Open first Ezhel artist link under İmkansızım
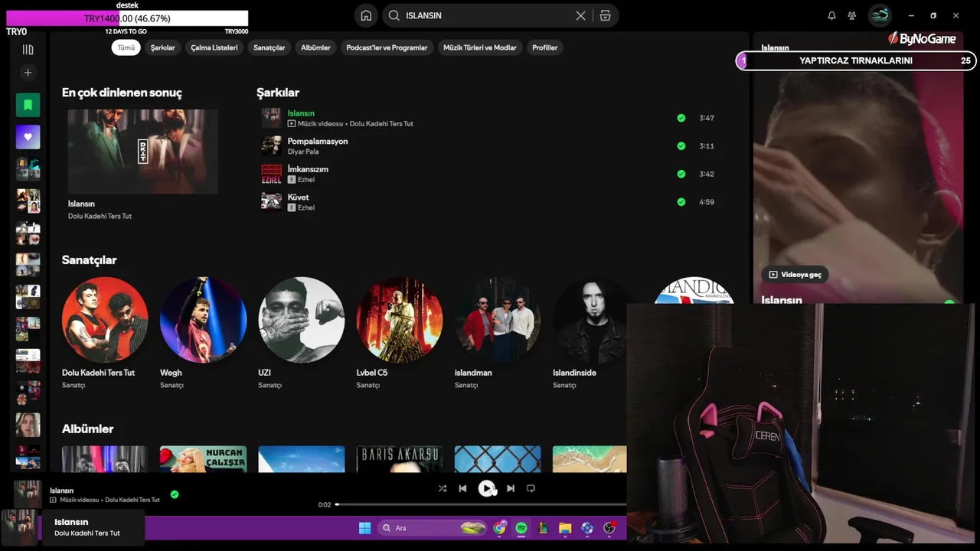This screenshot has height=551, width=980. (x=305, y=179)
